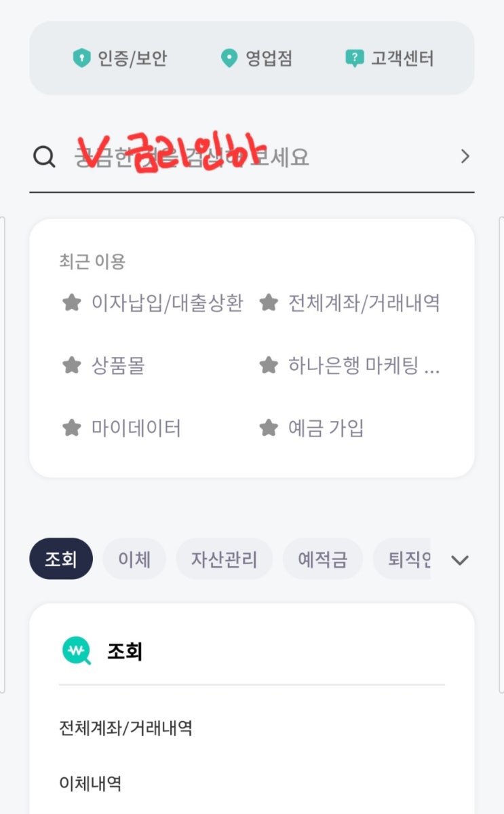504x814 pixels.
Task: Click star icon next to 마이데이터
Action: coord(71,428)
